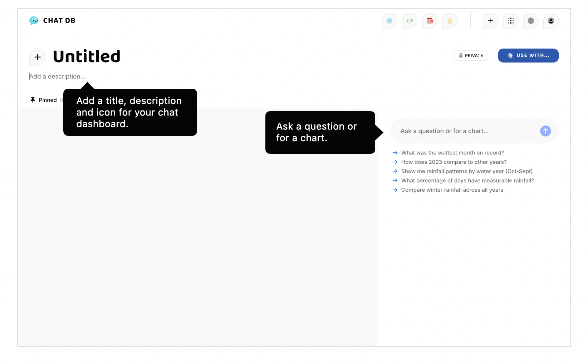588x364 pixels.
Task: Choose 'How does 2023 compare to other years?'
Action: (x=454, y=162)
